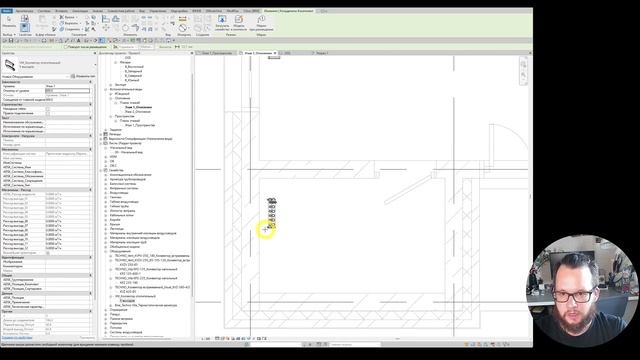The image size is (640, 360).
Task: Select the Offset tool in Modify panel
Action: click(x=116, y=19)
